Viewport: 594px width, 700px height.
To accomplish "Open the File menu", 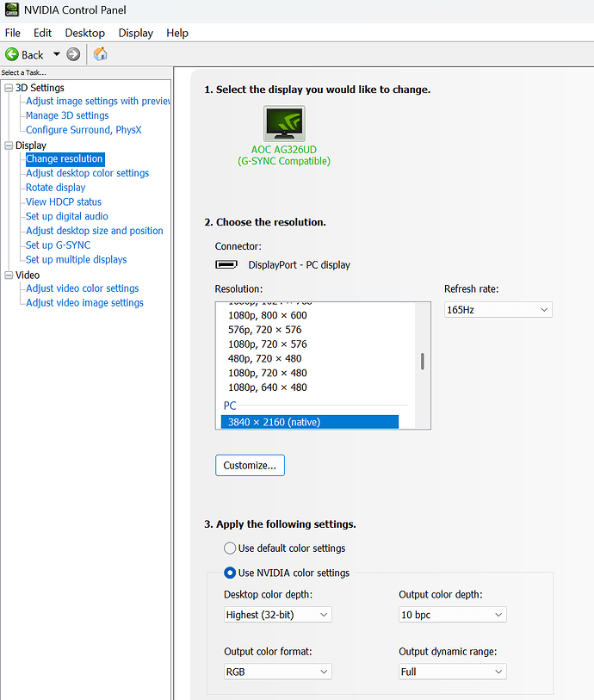I will [x=13, y=33].
